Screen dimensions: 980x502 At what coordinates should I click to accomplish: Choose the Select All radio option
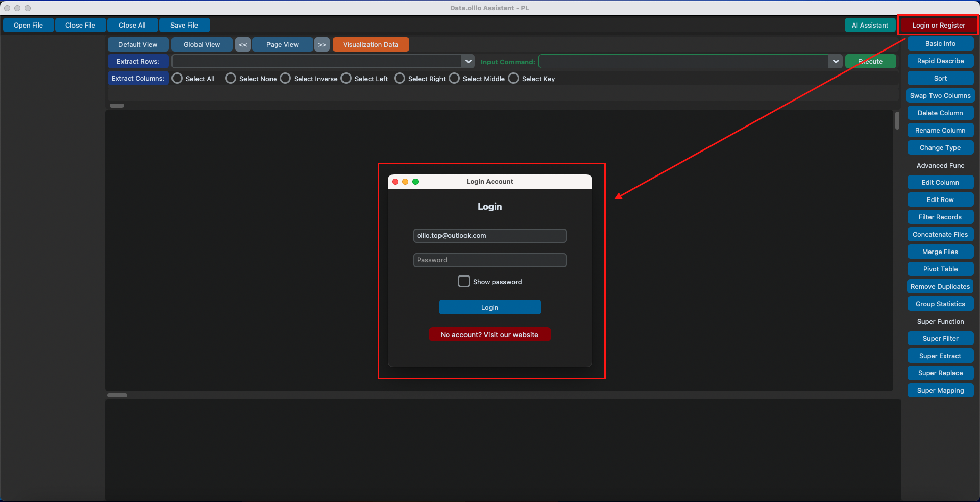tap(178, 79)
